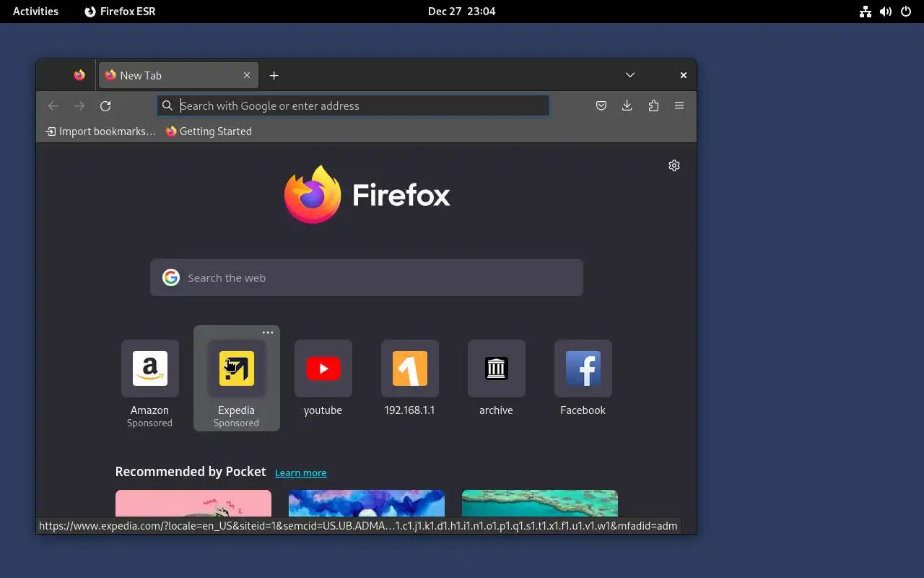Open the youtube shortcut tile
The height and width of the screenshot is (578, 924).
coord(323,379)
